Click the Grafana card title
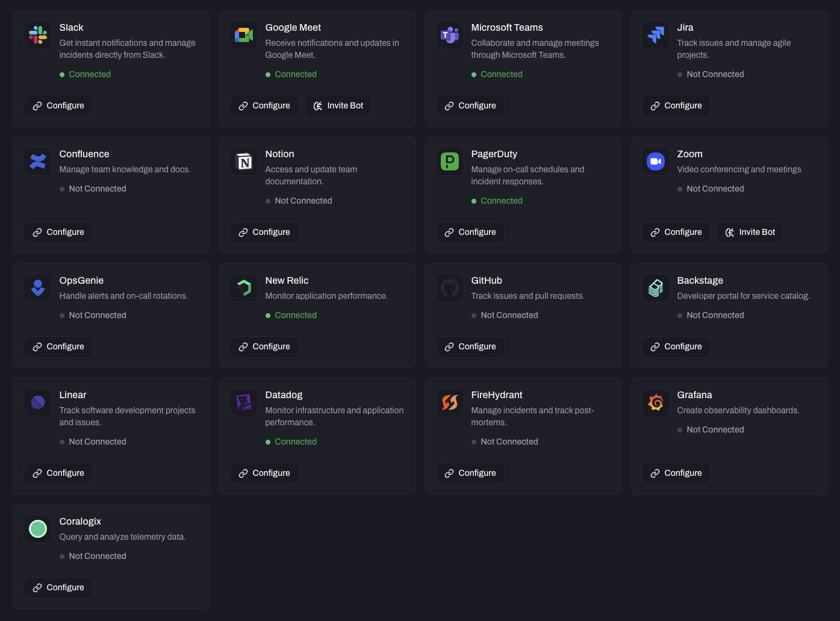This screenshot has width=840, height=621. [695, 395]
